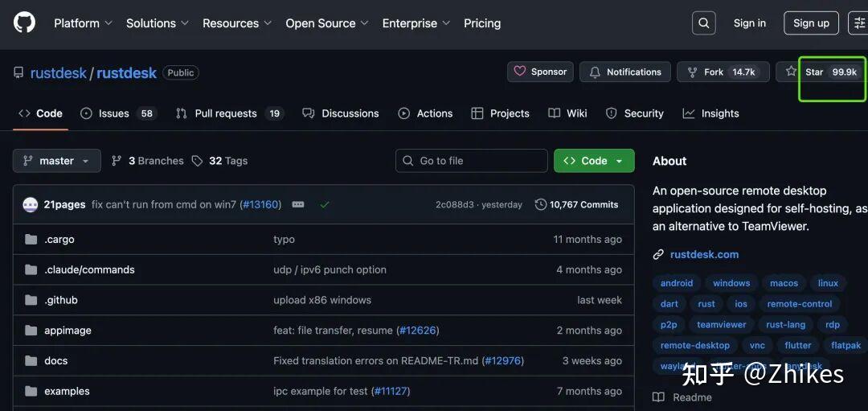Sponsor the rustdesk project
The image size is (868, 411).
[540, 72]
